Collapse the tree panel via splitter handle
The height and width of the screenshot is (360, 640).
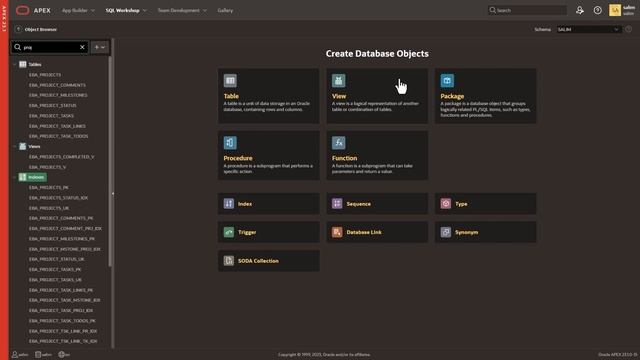click(113, 193)
